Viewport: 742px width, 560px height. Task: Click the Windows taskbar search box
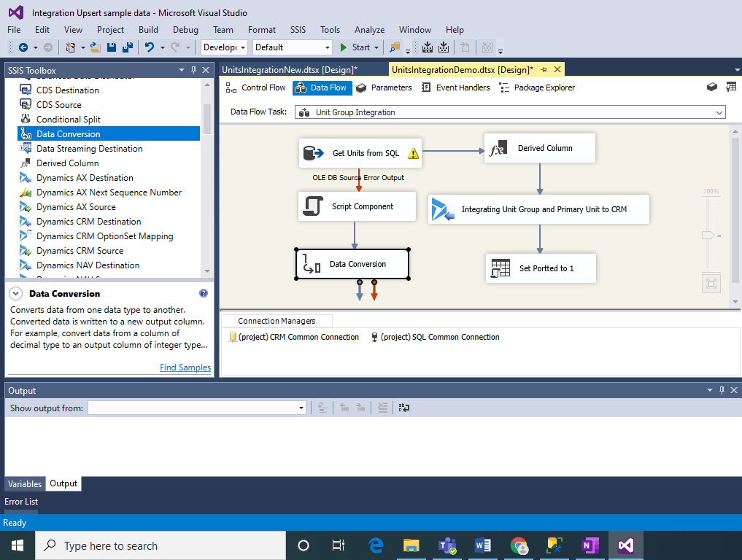(x=161, y=546)
